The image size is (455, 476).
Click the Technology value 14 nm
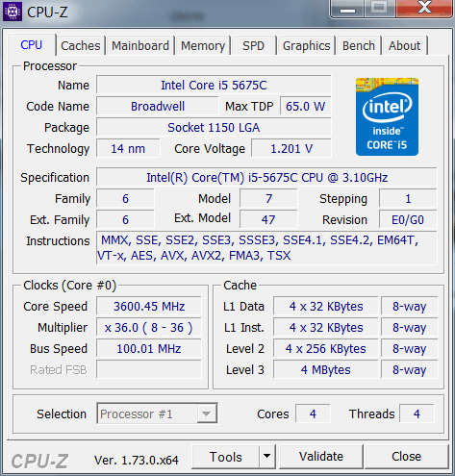[128, 149]
